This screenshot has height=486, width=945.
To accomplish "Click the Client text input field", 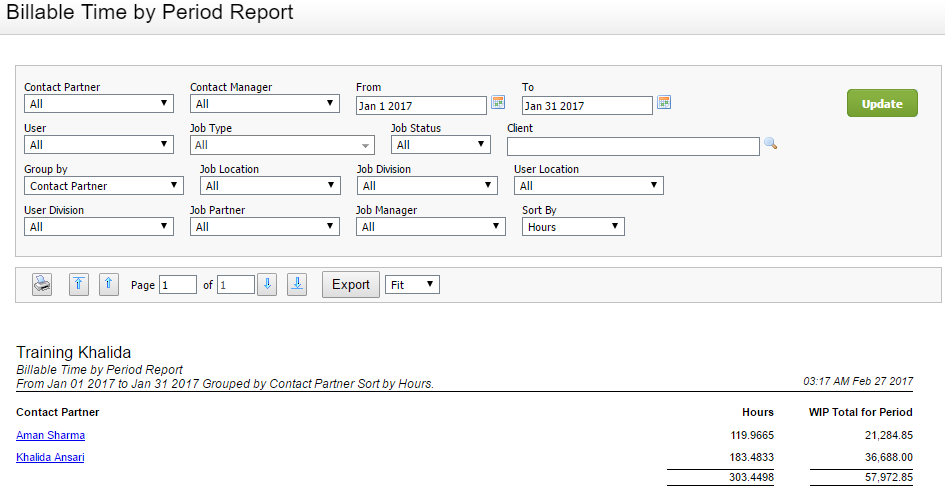I will [x=633, y=147].
